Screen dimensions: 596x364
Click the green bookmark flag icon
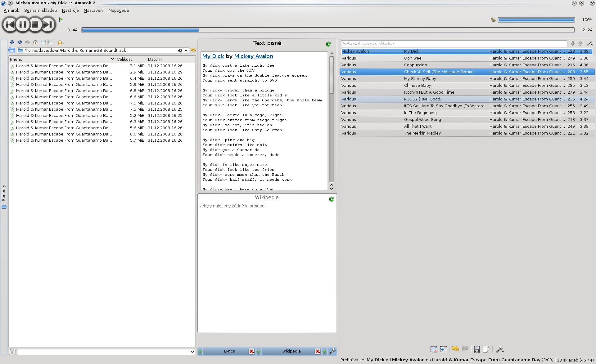[x=61, y=20]
